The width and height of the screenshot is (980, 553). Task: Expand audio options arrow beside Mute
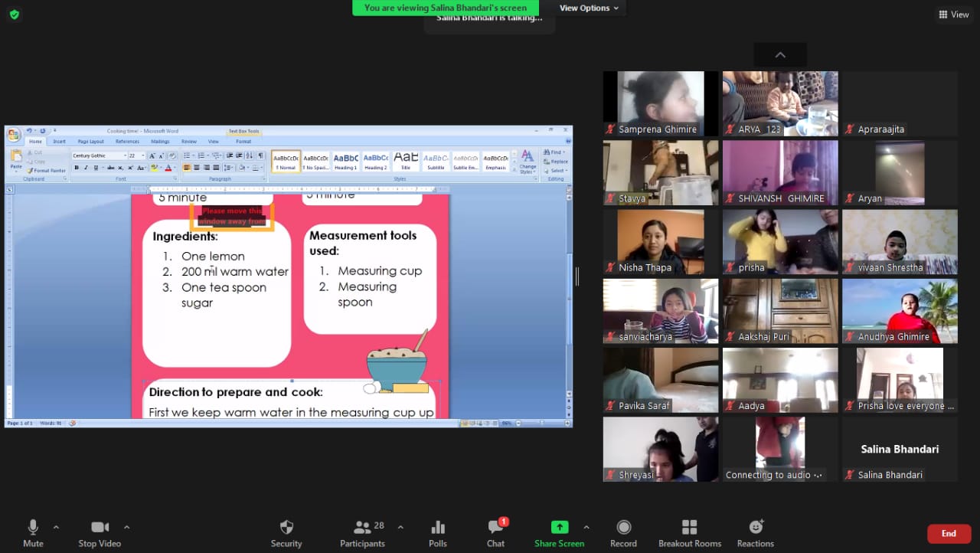(x=56, y=528)
